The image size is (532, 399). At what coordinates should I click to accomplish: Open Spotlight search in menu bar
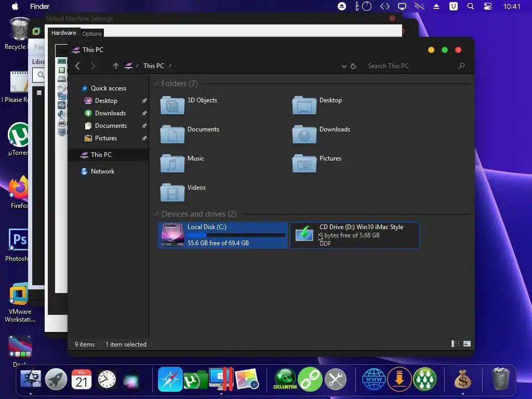point(471,6)
